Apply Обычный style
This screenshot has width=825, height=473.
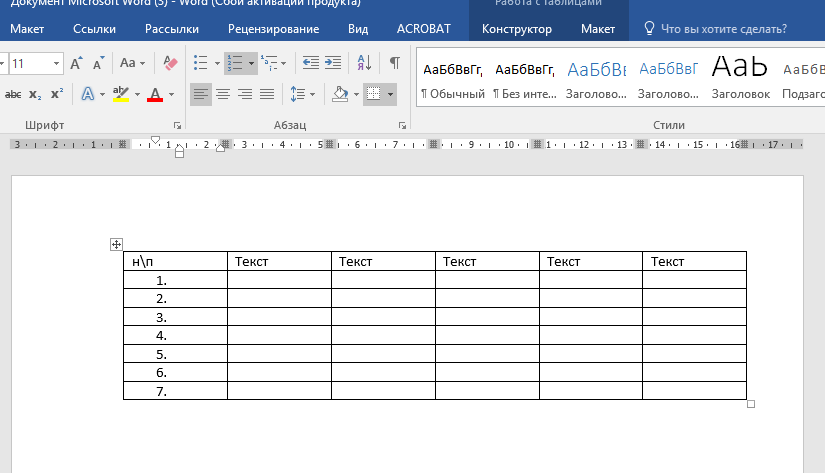point(452,78)
